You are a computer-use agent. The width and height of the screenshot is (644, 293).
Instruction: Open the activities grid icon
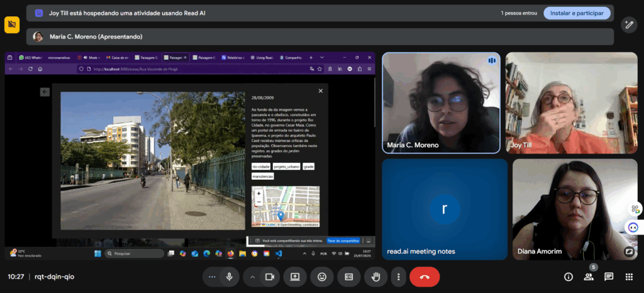pos(629,277)
